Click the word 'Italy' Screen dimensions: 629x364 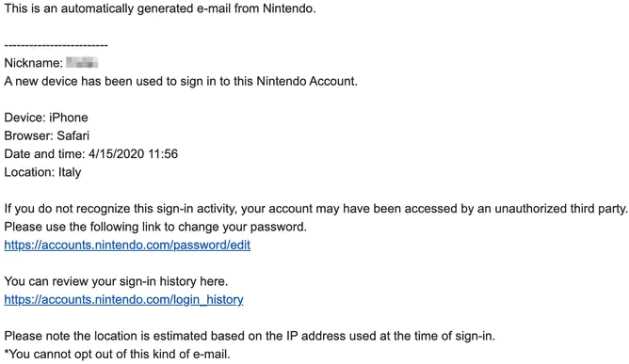tap(70, 172)
